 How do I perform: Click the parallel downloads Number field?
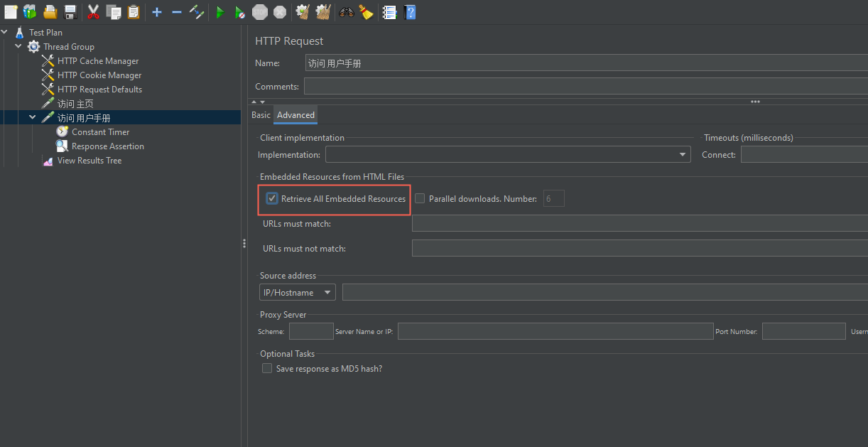554,199
